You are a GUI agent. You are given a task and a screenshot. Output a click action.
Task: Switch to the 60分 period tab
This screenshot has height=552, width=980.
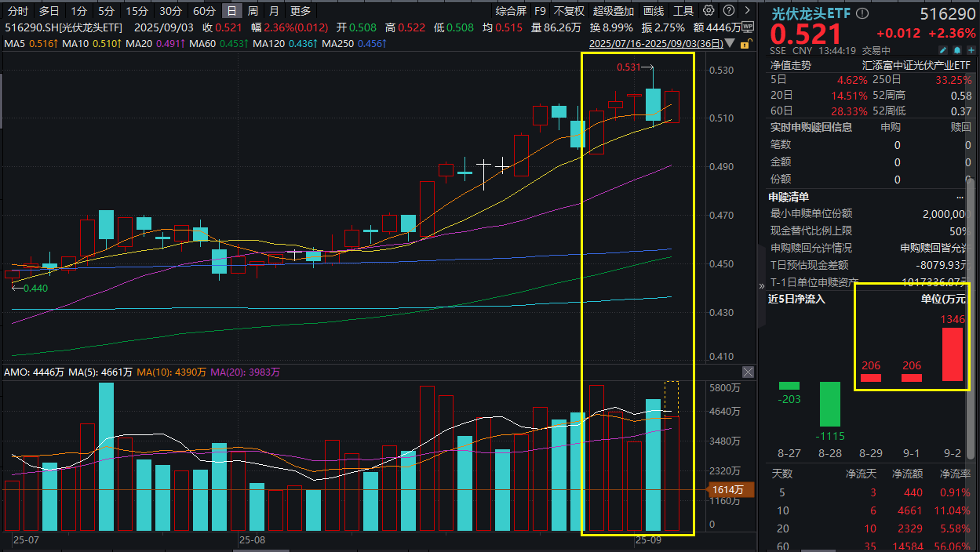point(204,11)
